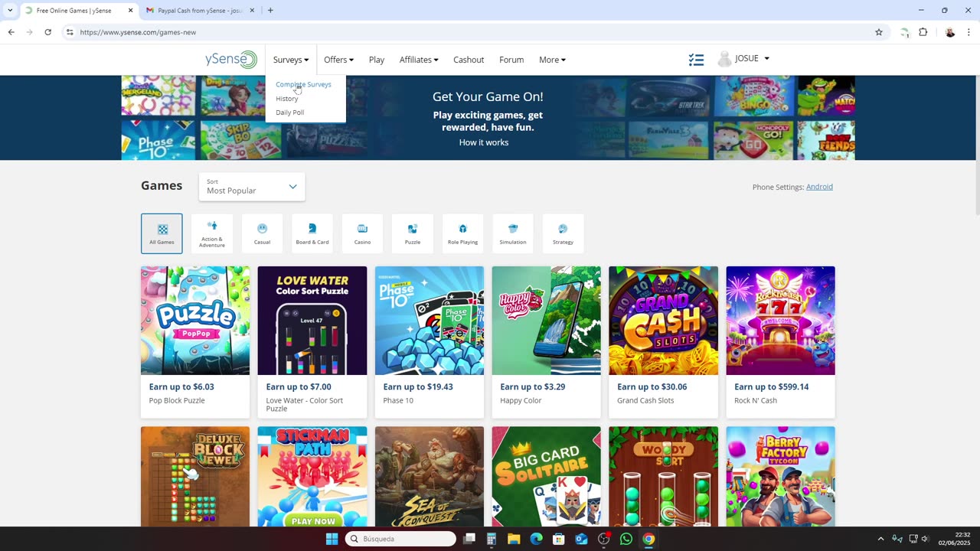The height and width of the screenshot is (551, 980).
Task: Filter by Role Playing category
Action: coord(462,233)
